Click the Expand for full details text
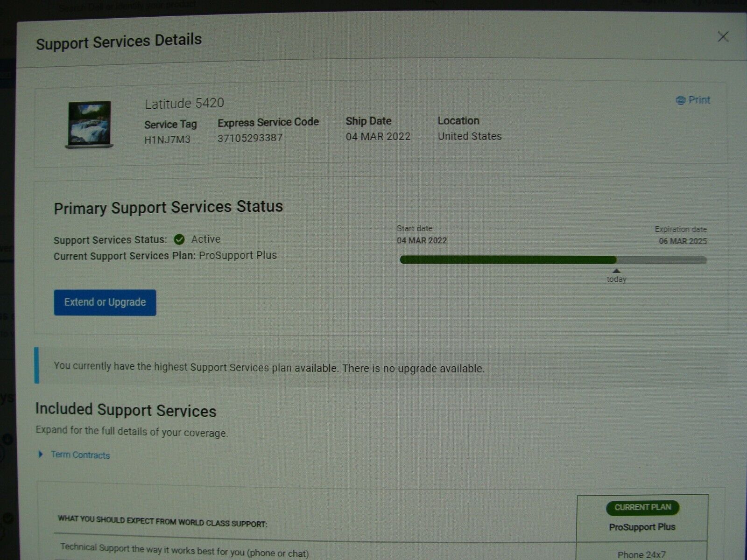The height and width of the screenshot is (560, 747). [x=132, y=431]
